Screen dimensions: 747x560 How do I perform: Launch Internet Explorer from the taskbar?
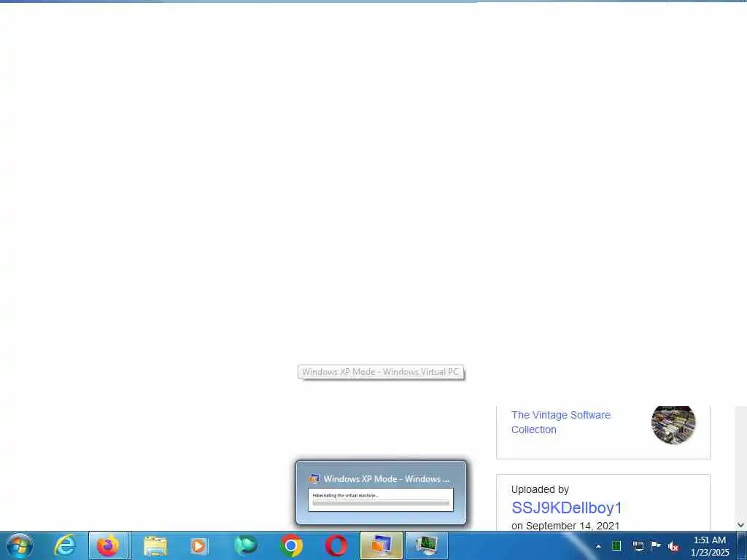pyautogui.click(x=64, y=545)
